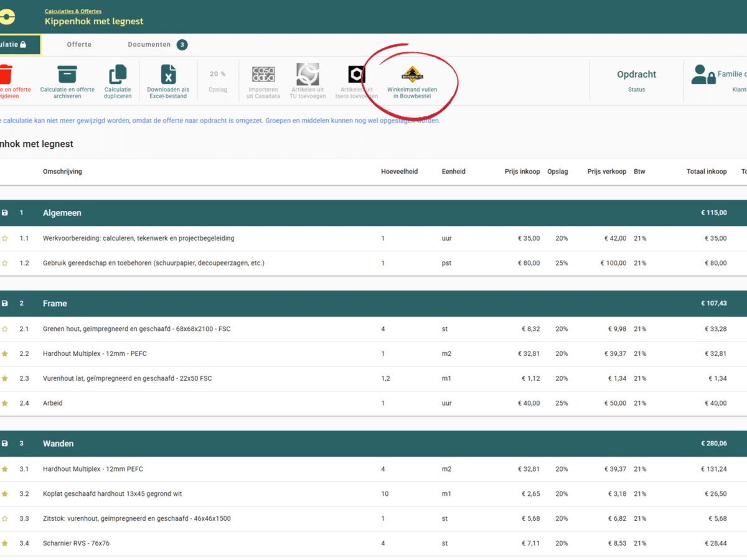Screen dimensions: 747x560
Task: Click Werkvoorbereiding description text
Action: pyautogui.click(x=139, y=238)
